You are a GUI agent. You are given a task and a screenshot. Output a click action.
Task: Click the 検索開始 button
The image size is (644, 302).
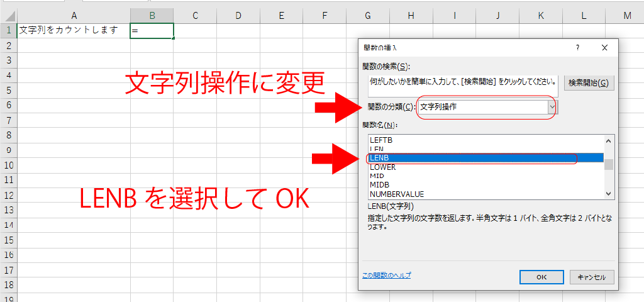coord(588,83)
